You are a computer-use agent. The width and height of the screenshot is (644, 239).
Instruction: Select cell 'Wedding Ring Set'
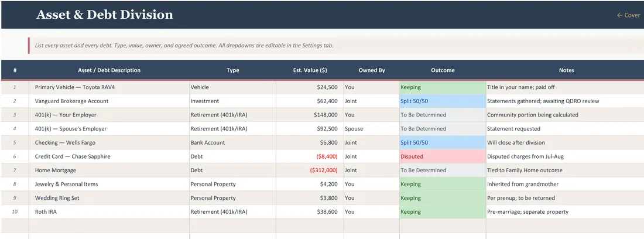click(109, 198)
